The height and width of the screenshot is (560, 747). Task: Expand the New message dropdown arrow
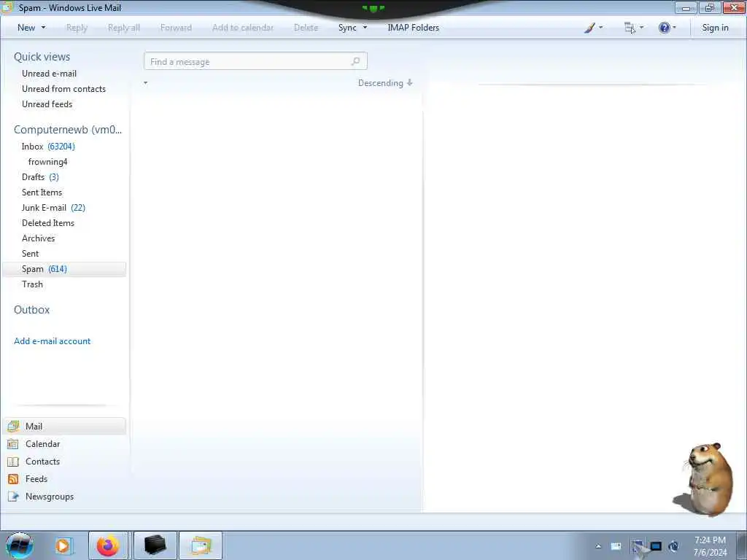click(x=43, y=28)
